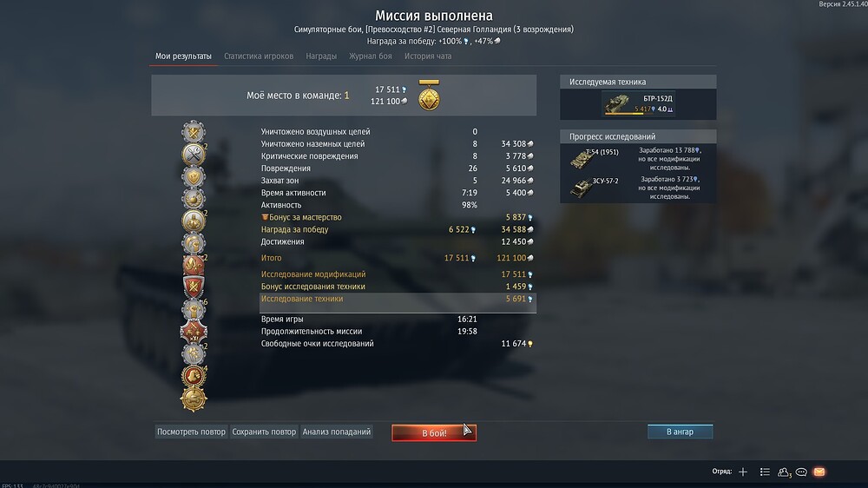Click the red В бой! button

point(434,432)
